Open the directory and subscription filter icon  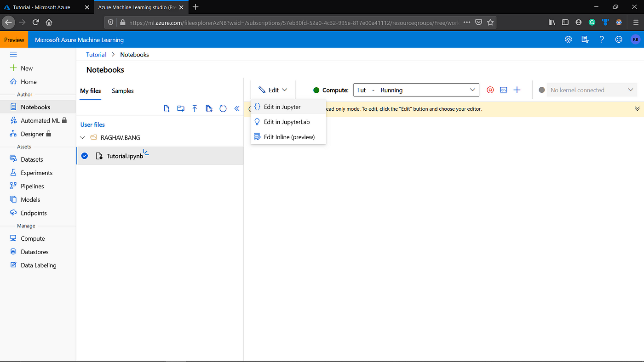(x=585, y=40)
